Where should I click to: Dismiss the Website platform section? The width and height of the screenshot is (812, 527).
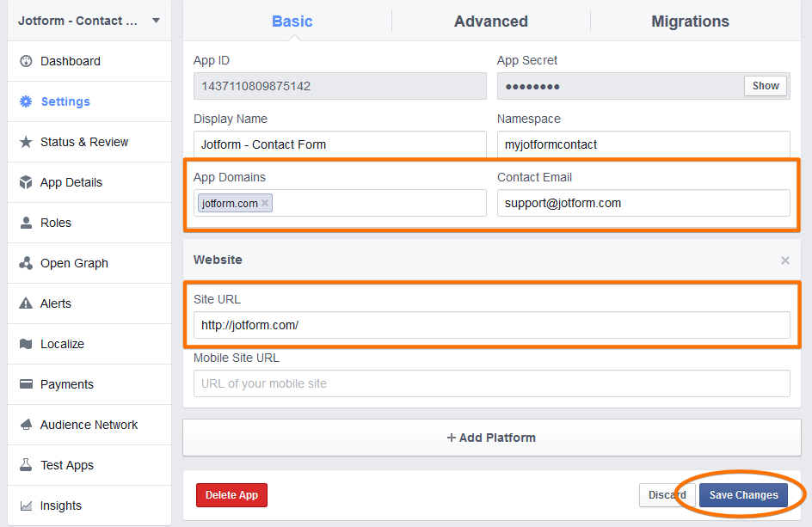pyautogui.click(x=784, y=260)
